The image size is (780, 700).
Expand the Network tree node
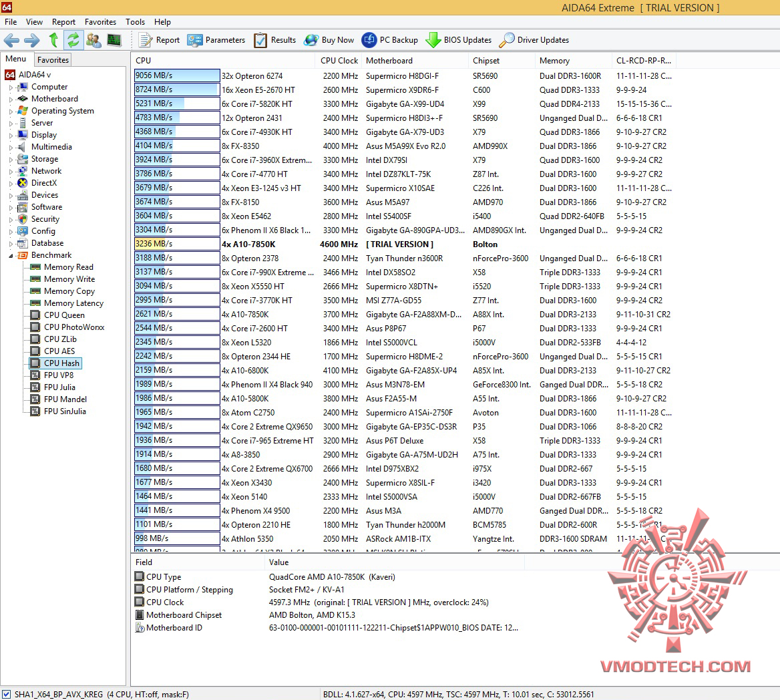pyautogui.click(x=11, y=171)
